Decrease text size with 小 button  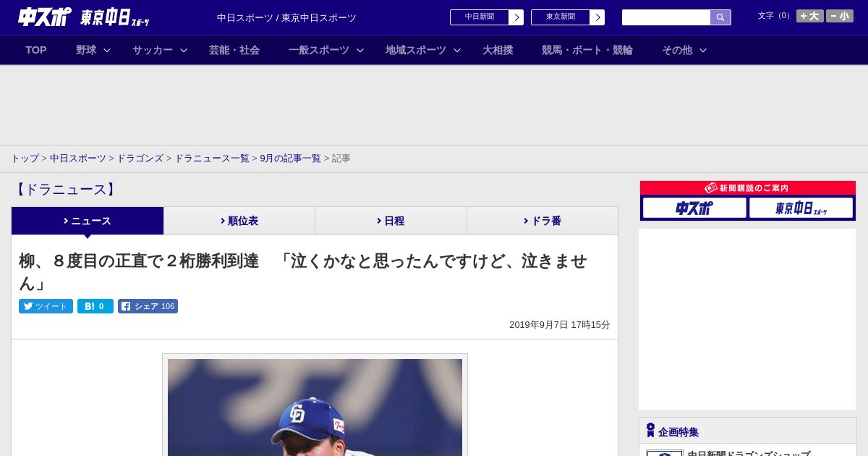pyautogui.click(x=840, y=16)
